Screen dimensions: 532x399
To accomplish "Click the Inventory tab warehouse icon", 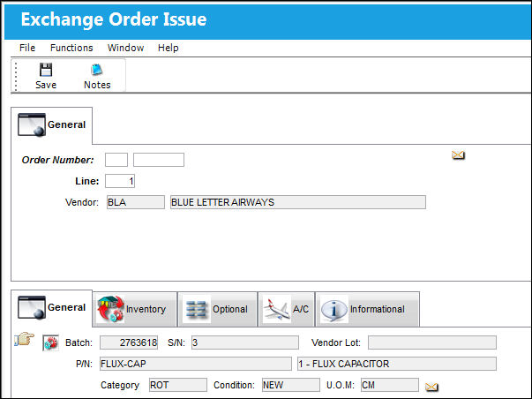I will 110,309.
